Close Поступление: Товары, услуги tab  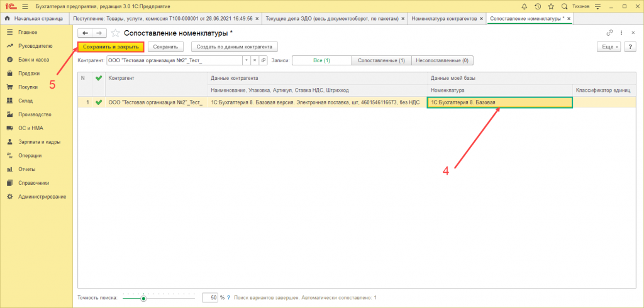pyautogui.click(x=257, y=19)
